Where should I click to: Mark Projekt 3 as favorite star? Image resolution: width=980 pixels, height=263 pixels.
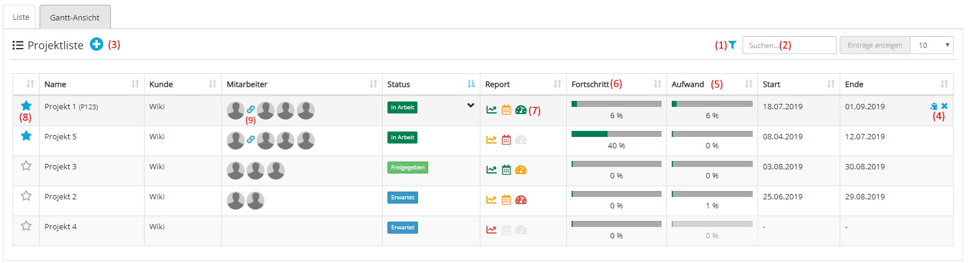coord(26,166)
